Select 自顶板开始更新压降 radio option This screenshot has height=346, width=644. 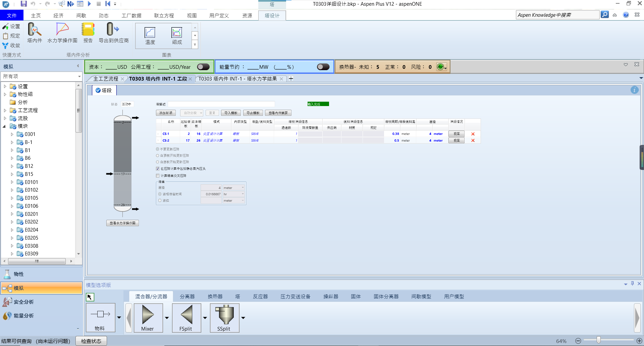(x=158, y=155)
